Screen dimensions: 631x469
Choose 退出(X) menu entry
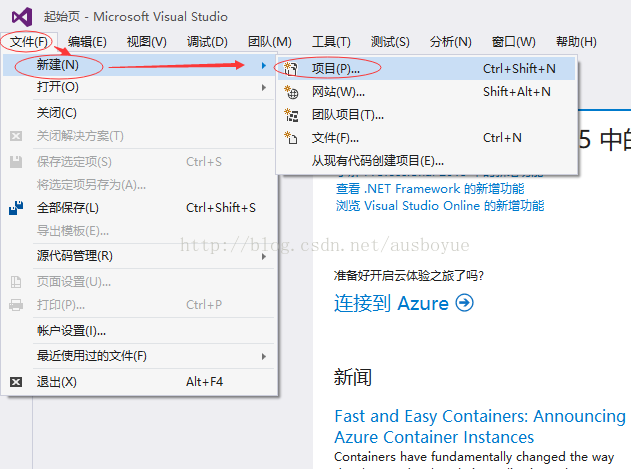[x=139, y=382]
